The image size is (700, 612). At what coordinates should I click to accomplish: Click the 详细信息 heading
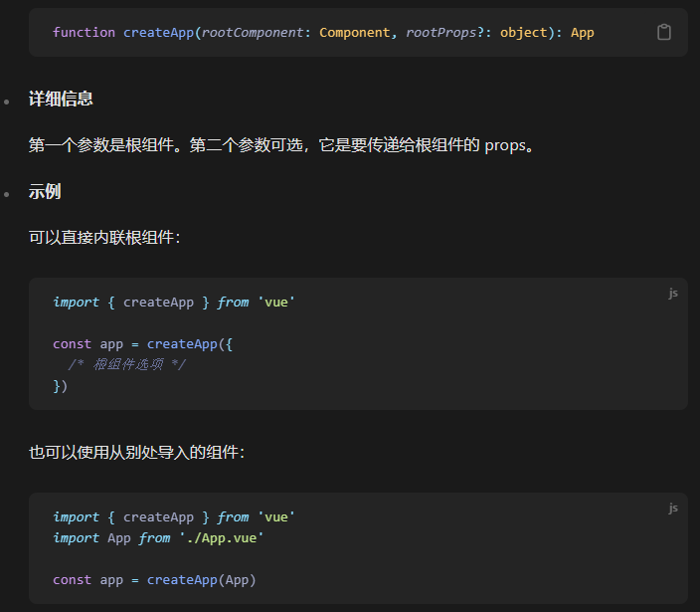click(61, 99)
